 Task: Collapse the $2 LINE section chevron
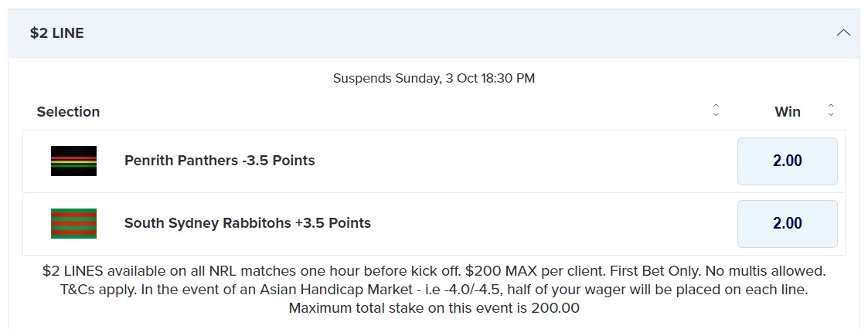pos(843,33)
